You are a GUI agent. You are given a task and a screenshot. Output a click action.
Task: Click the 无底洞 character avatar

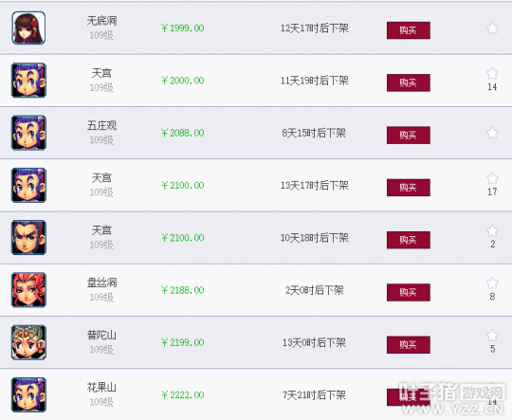[x=28, y=27]
